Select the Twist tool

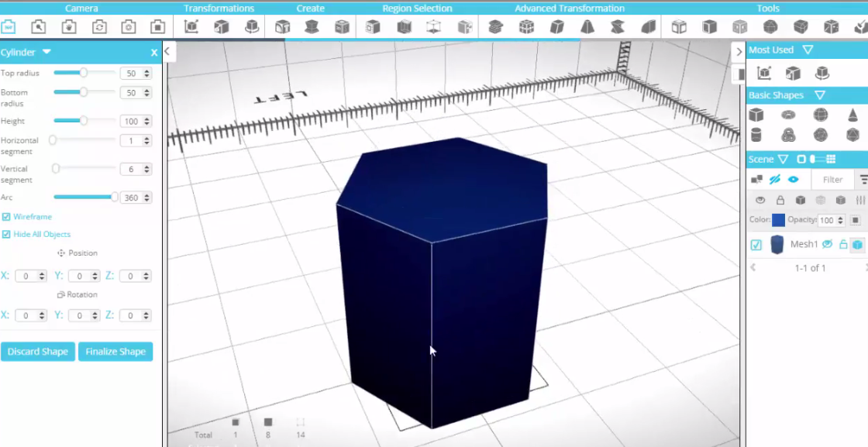point(618,26)
